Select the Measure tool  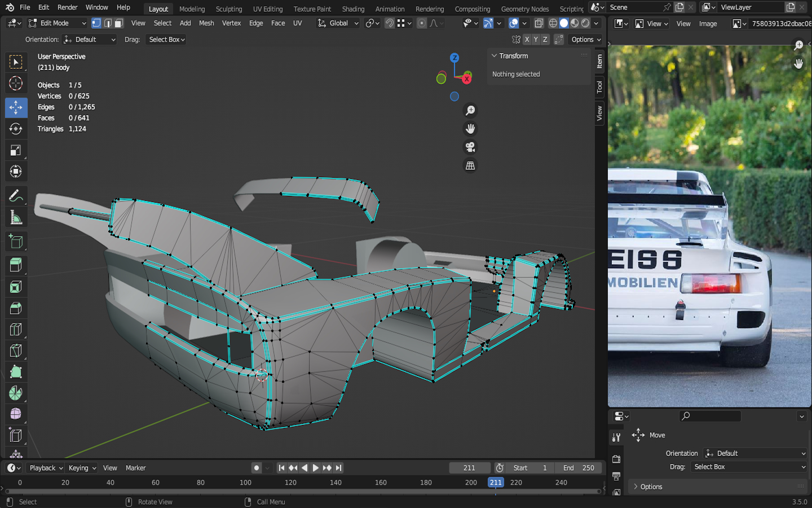coord(16,218)
